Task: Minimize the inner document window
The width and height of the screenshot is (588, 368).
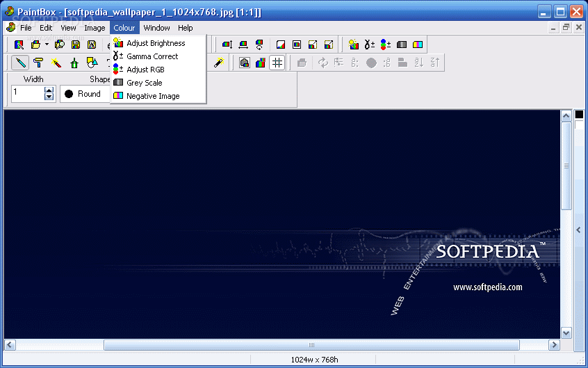Action: point(553,27)
